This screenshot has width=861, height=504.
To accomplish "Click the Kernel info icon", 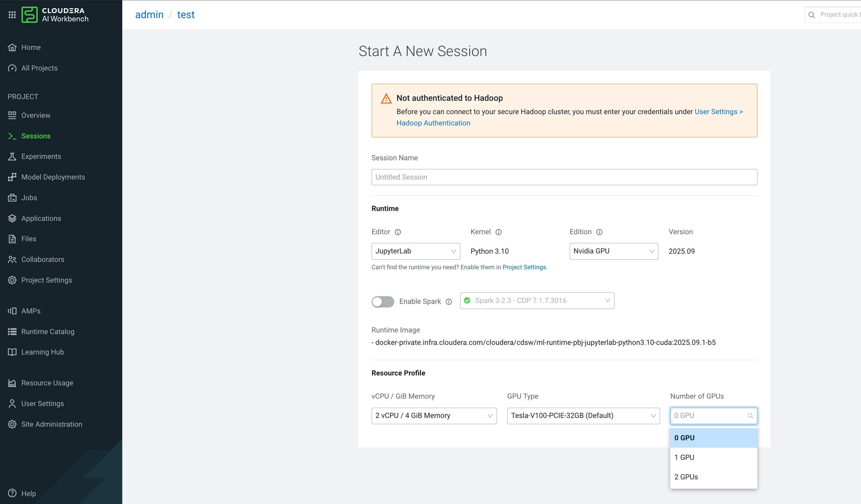I will tap(498, 232).
